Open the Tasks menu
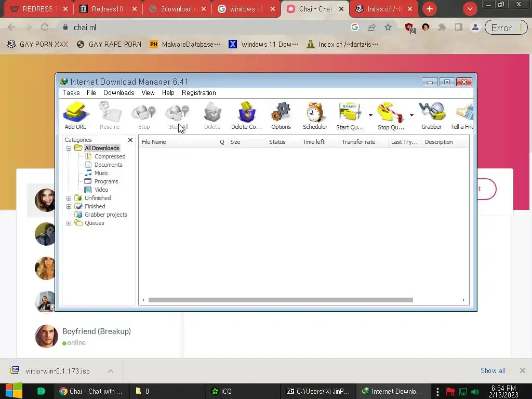Image resolution: width=532 pixels, height=399 pixels. coord(71,92)
